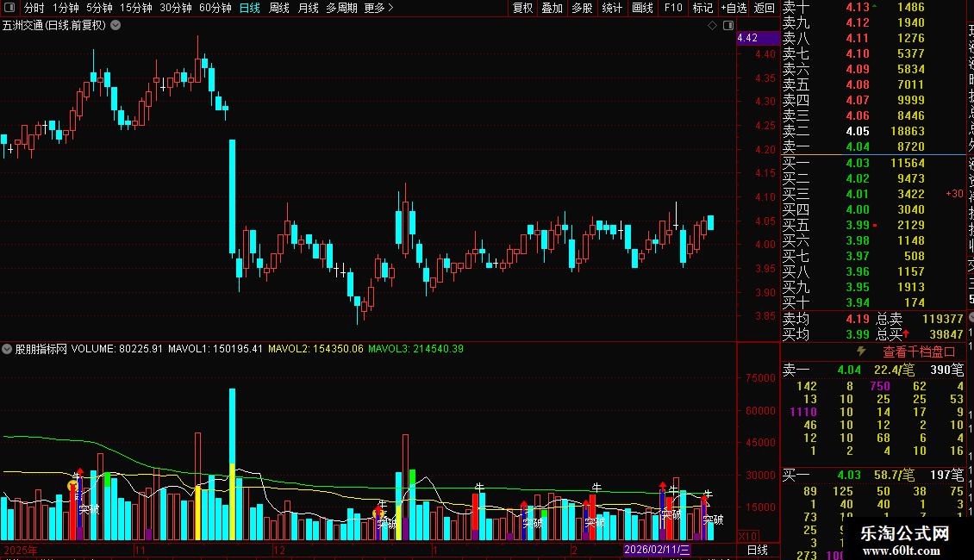Viewport: 974px width, 560px height.
Task: Select the 买十 row at 3.94
Action: 873,303
